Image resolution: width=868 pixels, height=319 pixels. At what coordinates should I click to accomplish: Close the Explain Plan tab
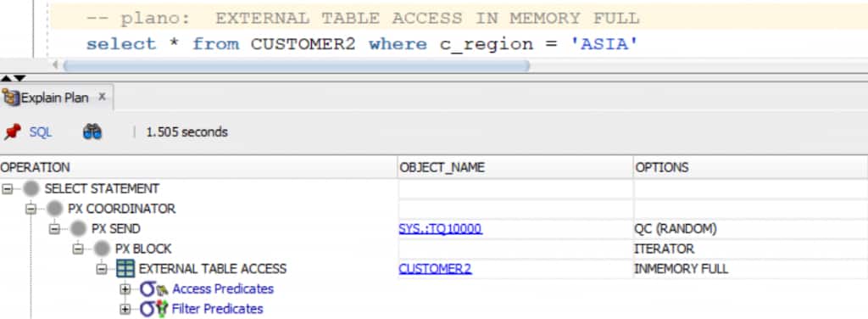102,97
